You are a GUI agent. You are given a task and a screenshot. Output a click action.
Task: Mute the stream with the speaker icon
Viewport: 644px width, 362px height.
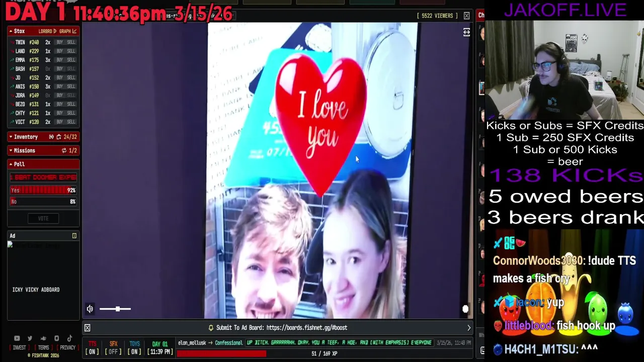click(x=90, y=309)
